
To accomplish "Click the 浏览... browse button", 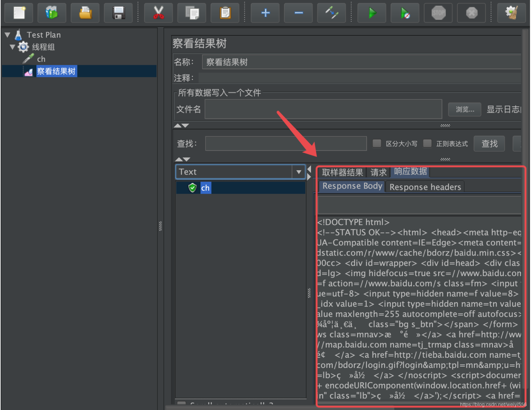I will coord(465,109).
